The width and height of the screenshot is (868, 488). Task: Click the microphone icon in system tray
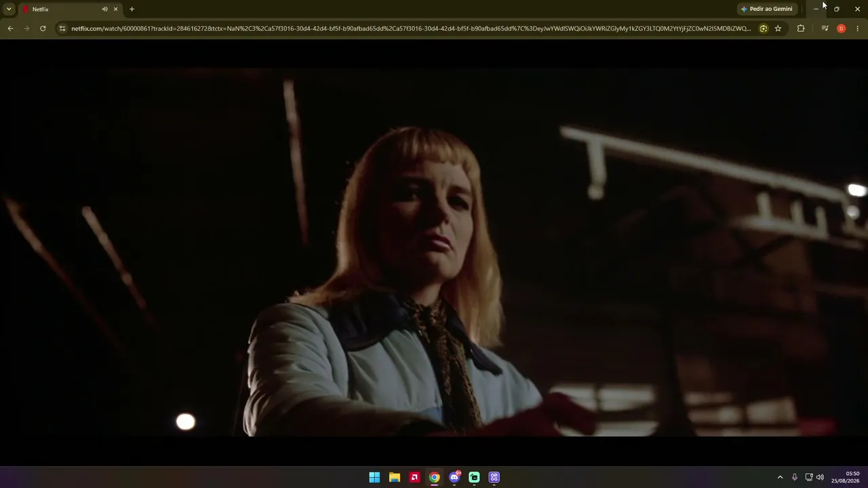pyautogui.click(x=795, y=477)
